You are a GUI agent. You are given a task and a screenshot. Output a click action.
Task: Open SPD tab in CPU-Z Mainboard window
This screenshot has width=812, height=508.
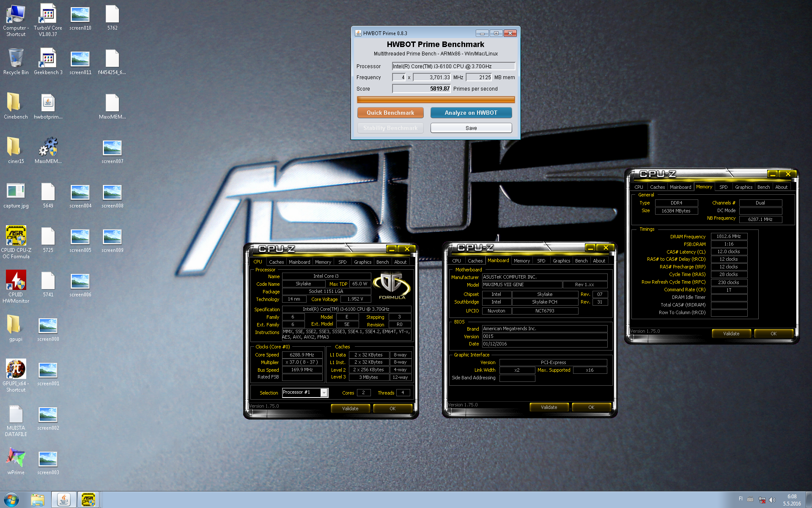(x=541, y=261)
